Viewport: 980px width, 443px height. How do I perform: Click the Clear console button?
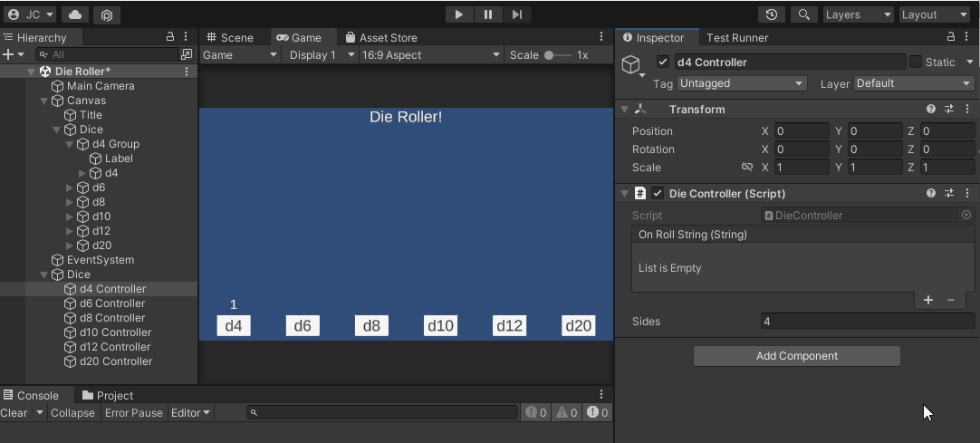coord(14,412)
